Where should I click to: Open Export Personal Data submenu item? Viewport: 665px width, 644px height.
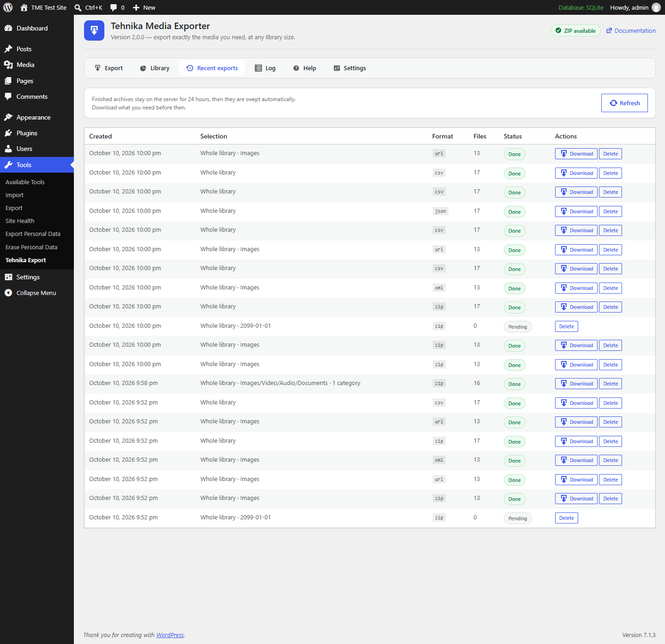(33, 234)
